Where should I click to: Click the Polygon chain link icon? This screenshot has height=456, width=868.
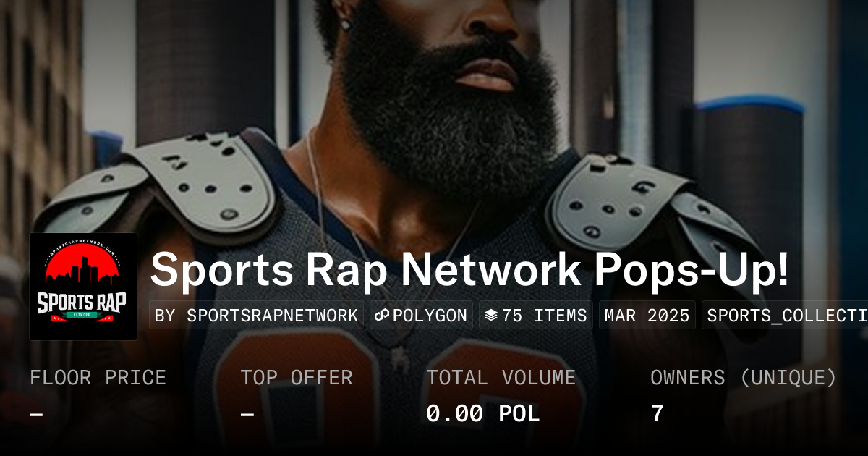(x=383, y=316)
